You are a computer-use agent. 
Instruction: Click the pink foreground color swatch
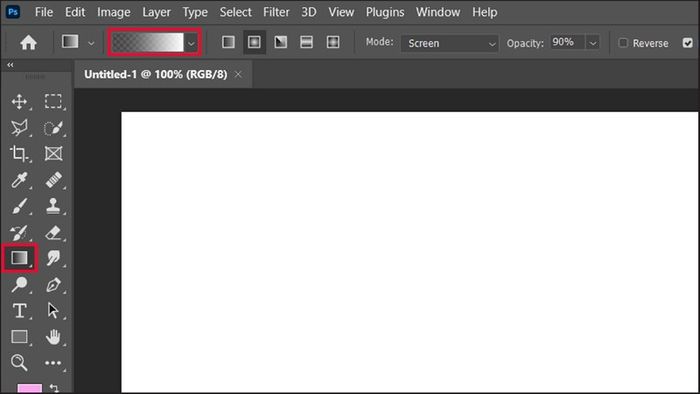coord(30,389)
